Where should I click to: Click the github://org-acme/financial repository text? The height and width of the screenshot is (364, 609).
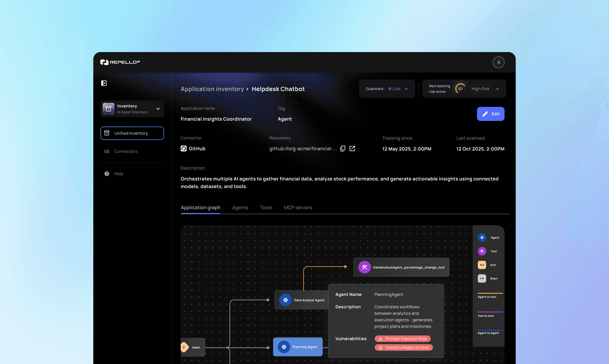point(303,149)
